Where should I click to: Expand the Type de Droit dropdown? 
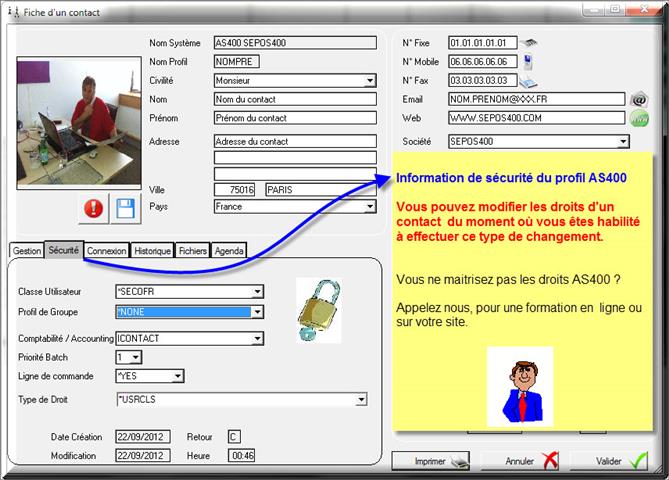click(x=361, y=400)
